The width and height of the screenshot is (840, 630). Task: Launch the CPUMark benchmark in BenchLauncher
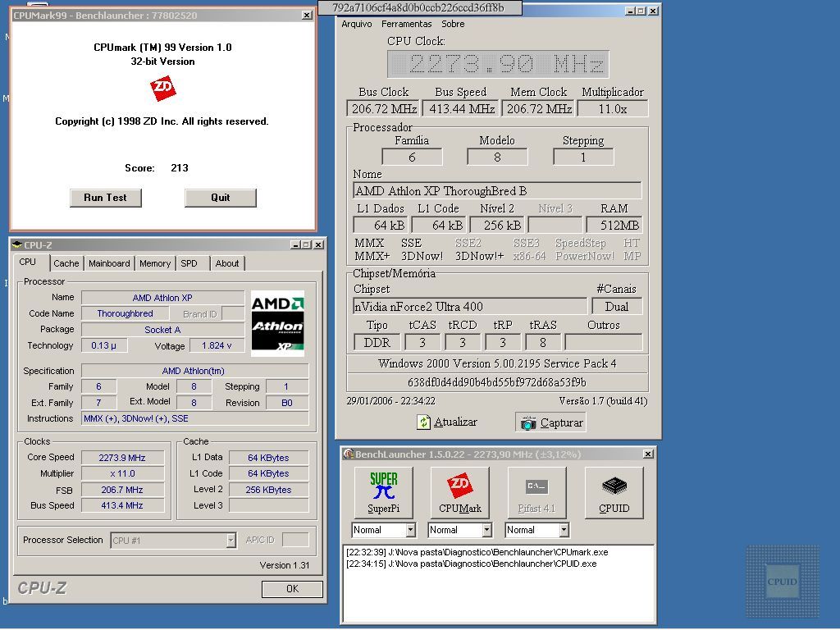(x=460, y=493)
